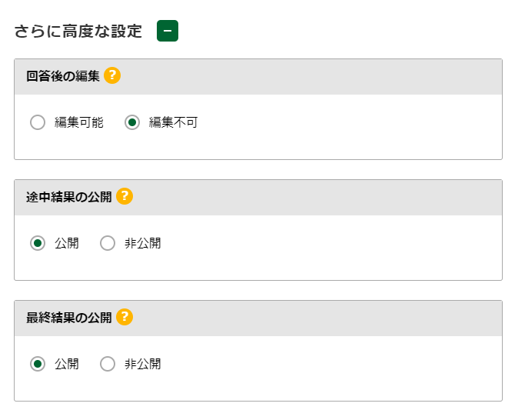Click 公開 label text in 最終結果の公開

point(66,364)
